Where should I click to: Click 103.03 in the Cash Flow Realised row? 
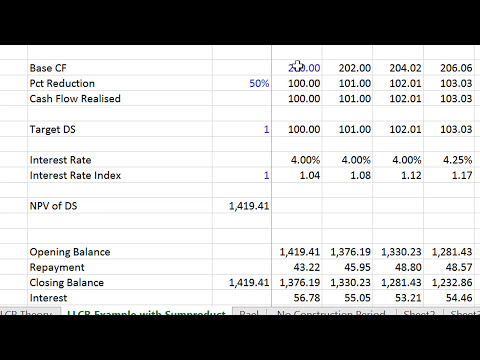pos(449,99)
